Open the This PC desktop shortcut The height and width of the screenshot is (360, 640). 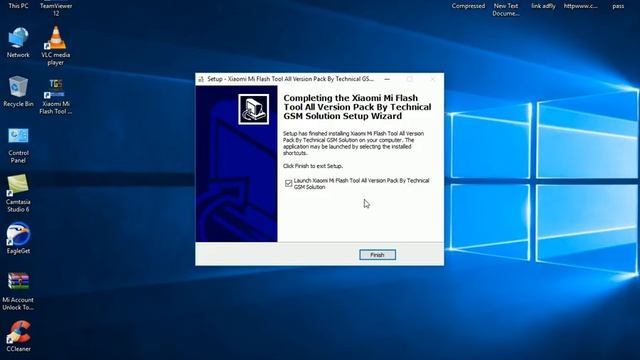(18, 5)
